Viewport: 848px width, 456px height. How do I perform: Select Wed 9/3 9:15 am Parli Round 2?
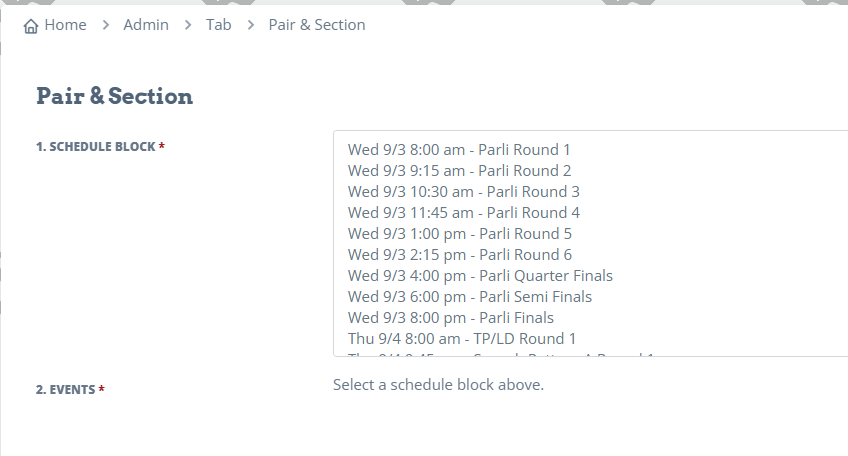[591, 170]
